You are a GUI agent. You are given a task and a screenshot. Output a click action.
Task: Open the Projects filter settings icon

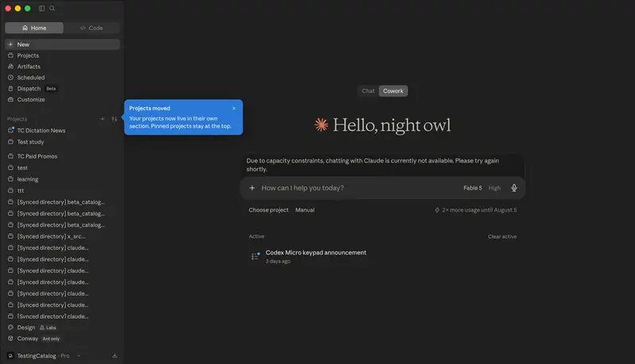[x=114, y=119]
